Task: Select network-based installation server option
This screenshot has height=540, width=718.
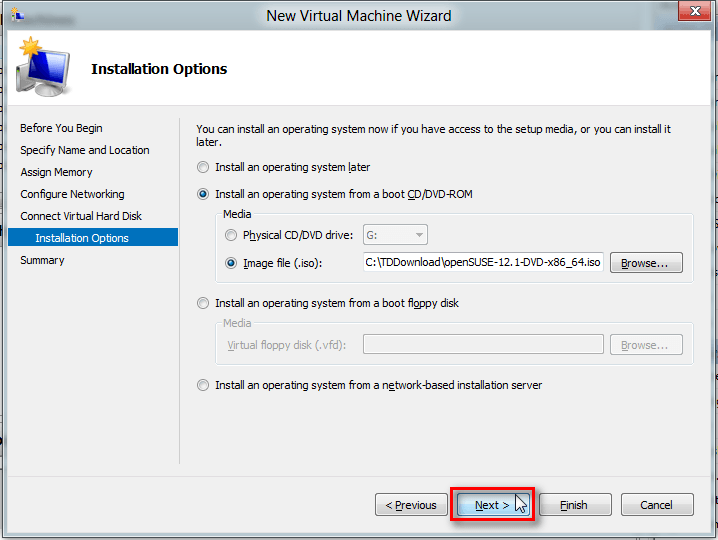Action: 204,385
